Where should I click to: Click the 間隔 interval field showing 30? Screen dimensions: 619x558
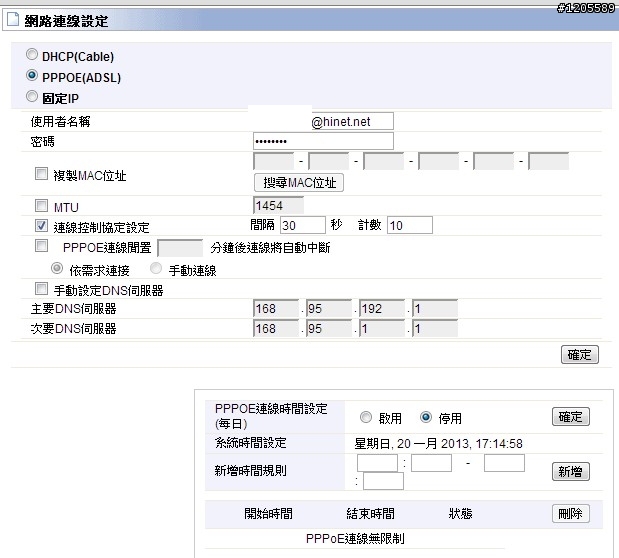click(303, 225)
